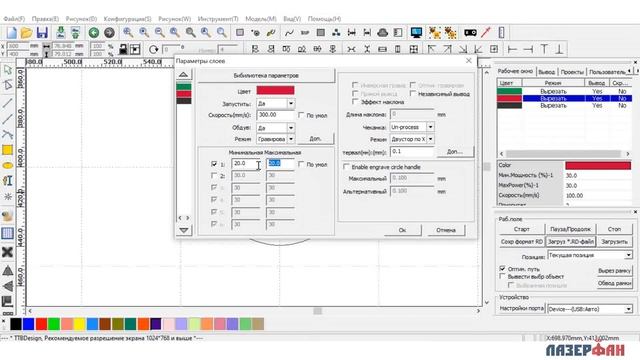Open the Правка menu
This screenshot has height=360, width=640.
[45, 19]
